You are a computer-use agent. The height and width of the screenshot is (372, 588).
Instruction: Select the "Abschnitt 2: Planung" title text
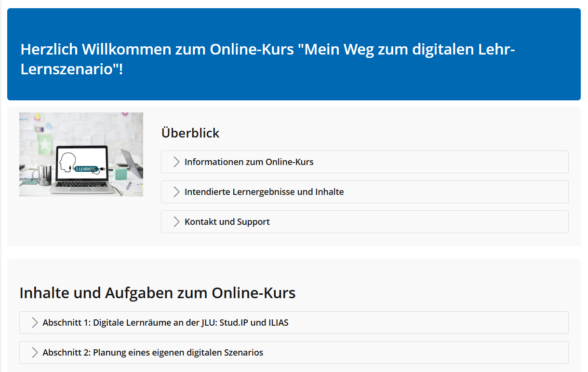pos(153,353)
